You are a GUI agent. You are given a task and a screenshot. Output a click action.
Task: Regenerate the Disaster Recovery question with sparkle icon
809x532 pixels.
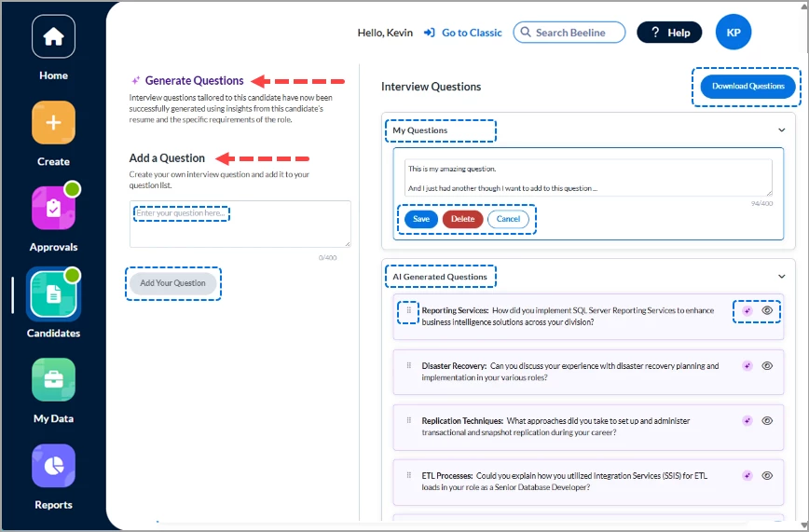(x=747, y=366)
